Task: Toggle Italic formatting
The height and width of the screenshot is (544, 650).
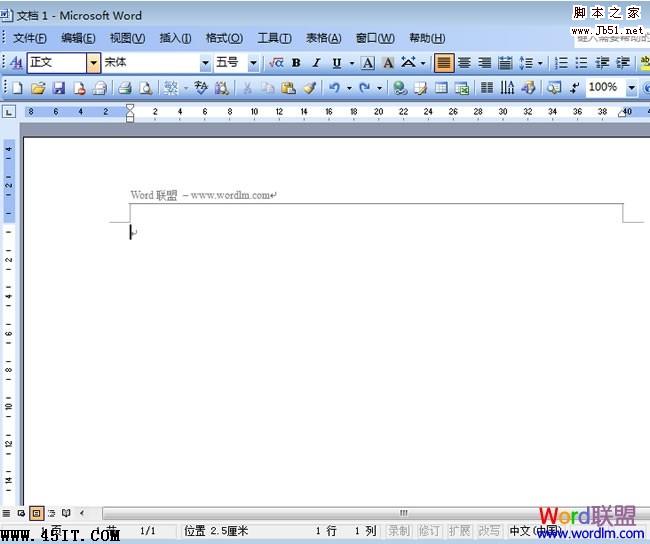Action: (316, 63)
